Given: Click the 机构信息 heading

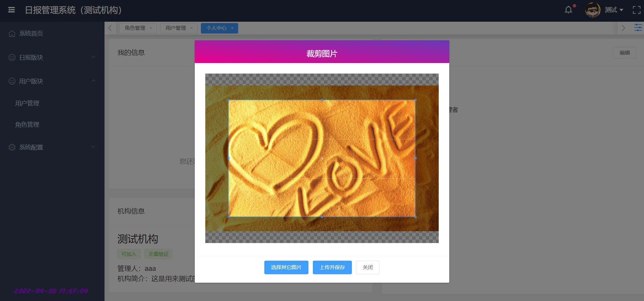Looking at the screenshot, I should (x=131, y=211).
